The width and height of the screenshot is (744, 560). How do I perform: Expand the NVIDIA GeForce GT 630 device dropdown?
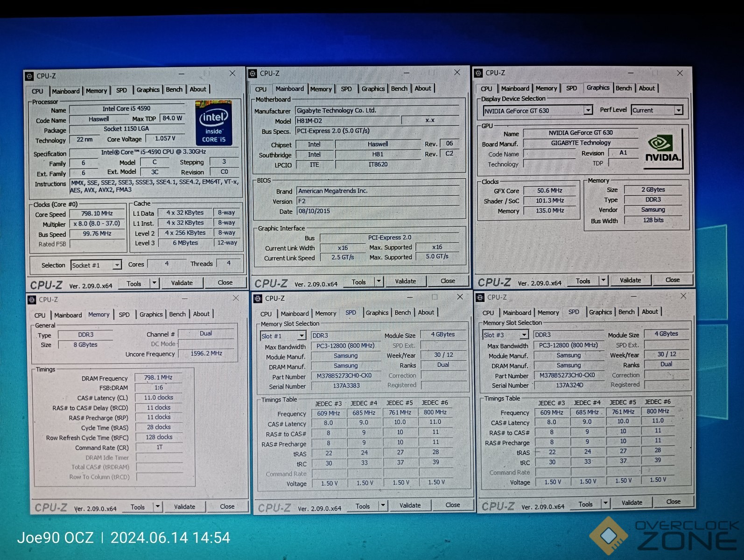[588, 111]
